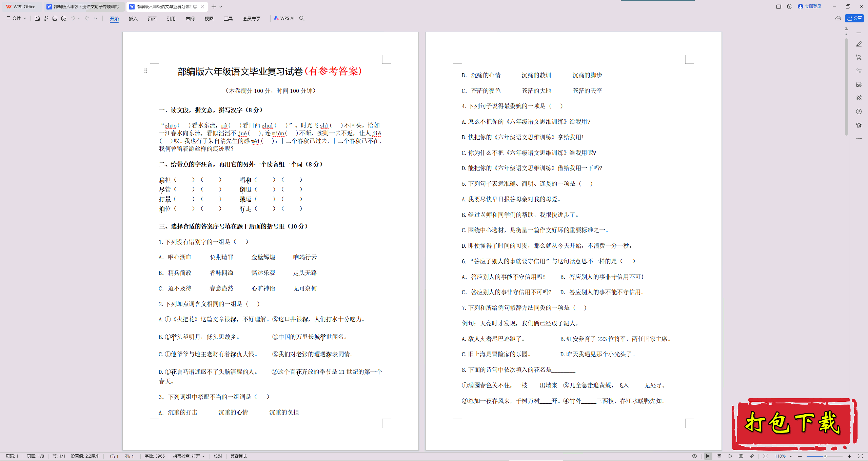The image size is (868, 461).
Task: Close the active document tab
Action: [202, 7]
